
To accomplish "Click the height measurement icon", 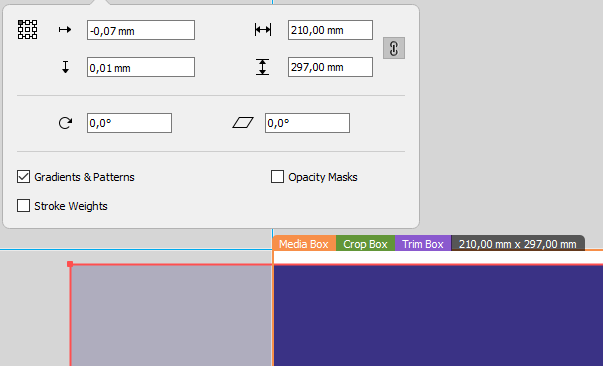I will (x=262, y=67).
